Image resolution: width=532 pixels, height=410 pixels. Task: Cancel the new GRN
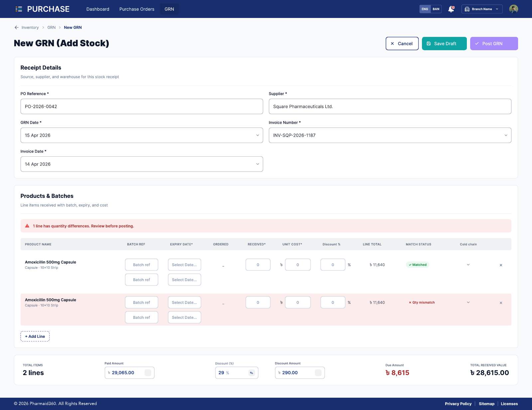point(402,44)
